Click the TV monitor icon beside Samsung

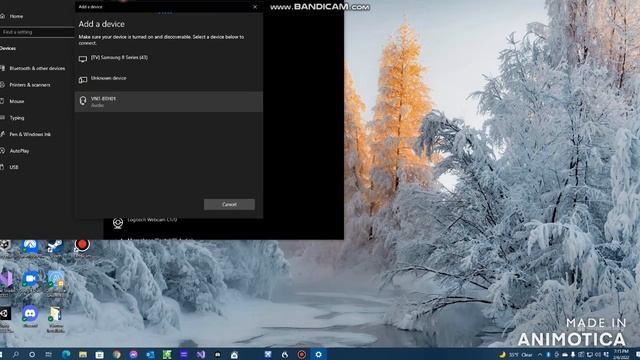click(x=83, y=59)
